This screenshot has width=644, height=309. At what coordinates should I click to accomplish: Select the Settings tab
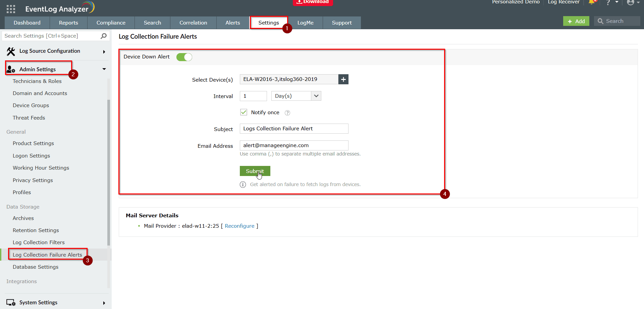click(269, 23)
